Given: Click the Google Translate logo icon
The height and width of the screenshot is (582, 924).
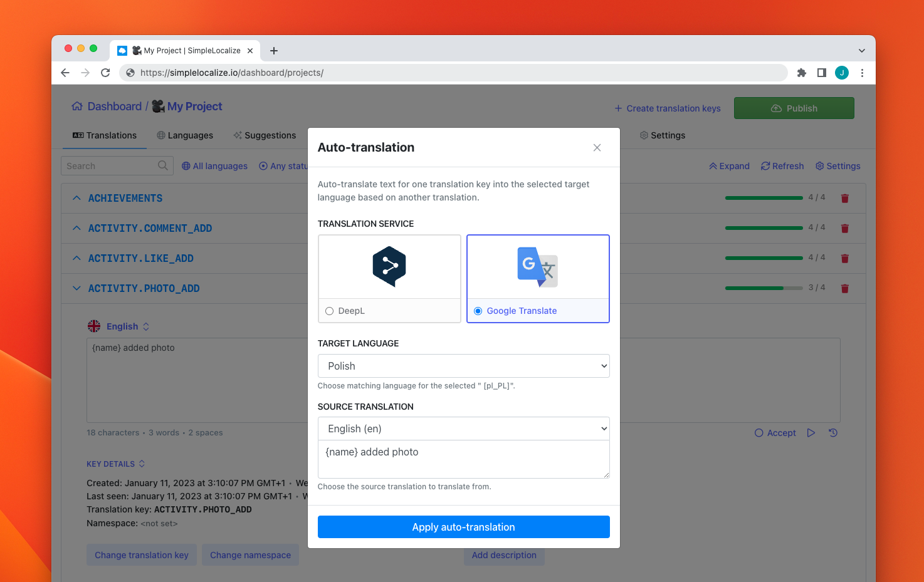Looking at the screenshot, I should [537, 267].
